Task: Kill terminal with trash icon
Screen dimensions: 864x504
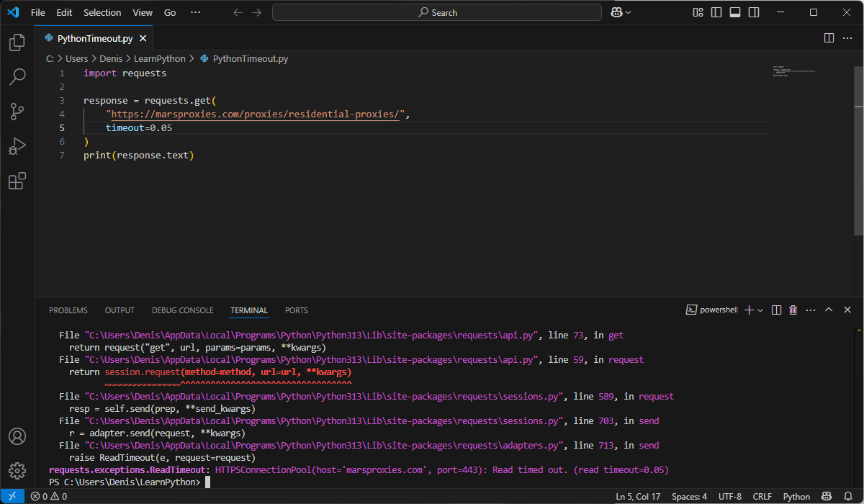Action: point(793,310)
